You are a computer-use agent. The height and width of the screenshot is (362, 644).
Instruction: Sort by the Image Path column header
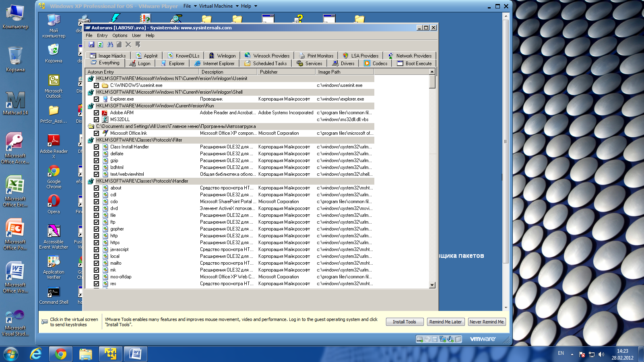tap(345, 72)
